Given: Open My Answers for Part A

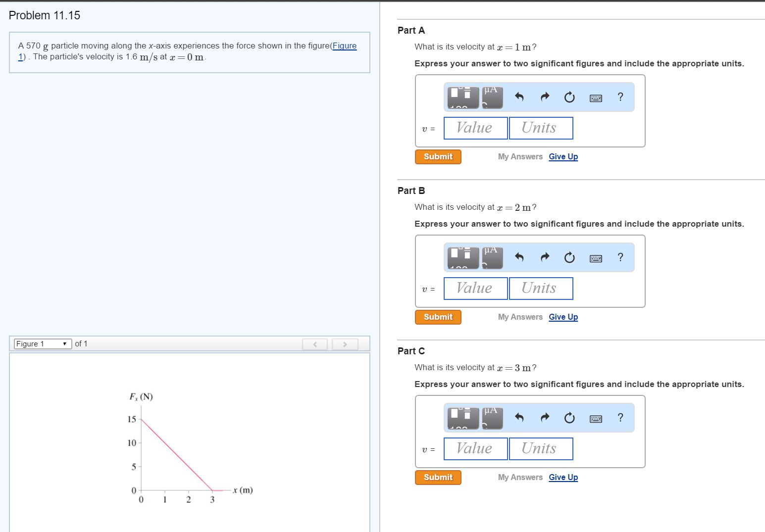Looking at the screenshot, I should [x=520, y=157].
